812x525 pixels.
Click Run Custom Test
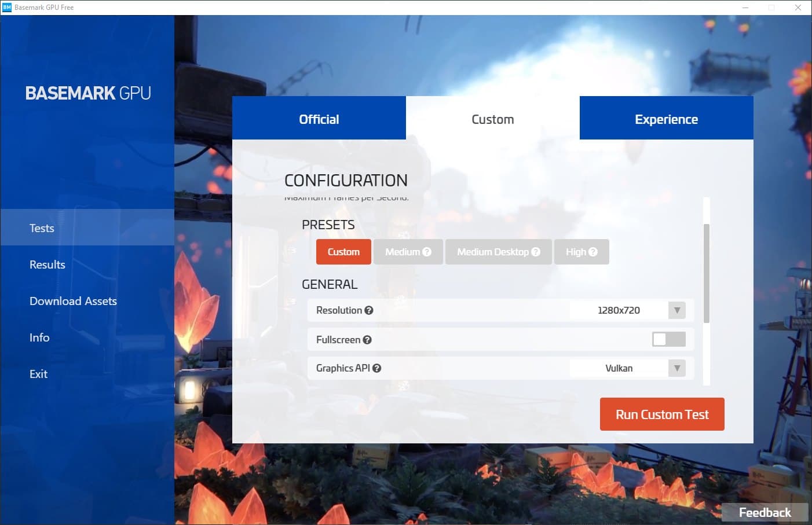662,414
